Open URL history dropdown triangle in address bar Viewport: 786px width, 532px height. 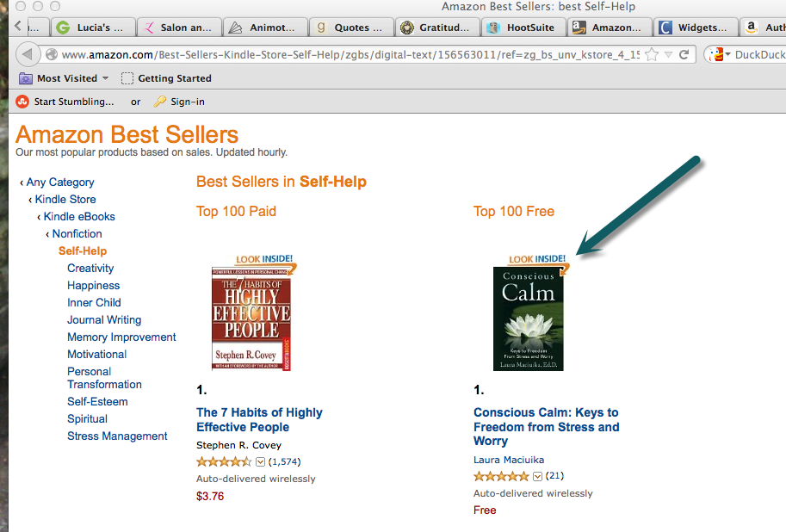point(668,54)
